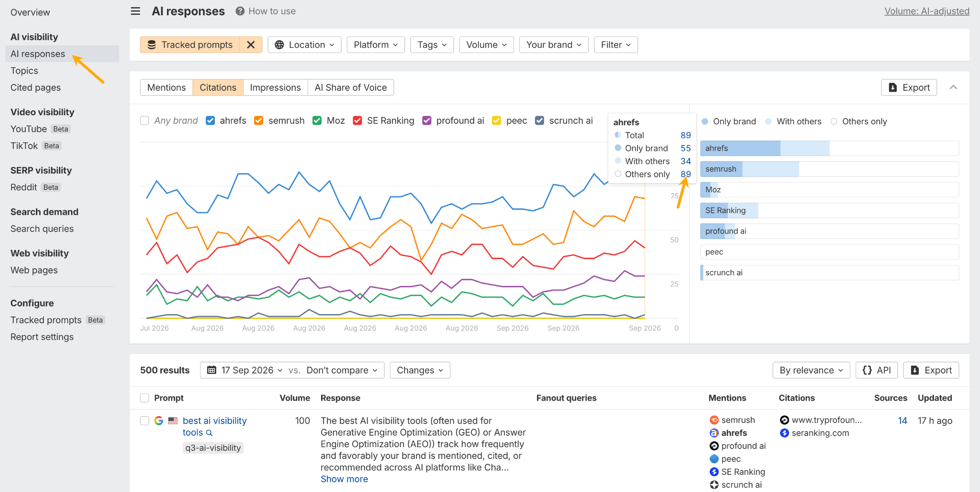This screenshot has height=492, width=980.
Task: Uncheck the Moz brand checkbox
Action: pos(317,120)
